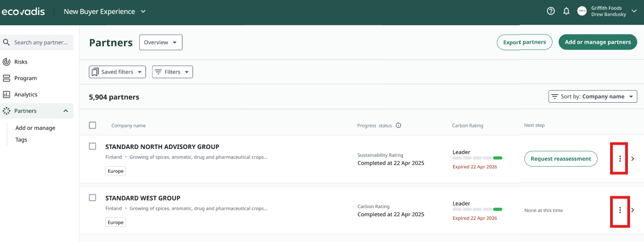The height and width of the screenshot is (242, 644).
Task: Open STANDARD WEST GROUP details arrow
Action: [x=633, y=210]
